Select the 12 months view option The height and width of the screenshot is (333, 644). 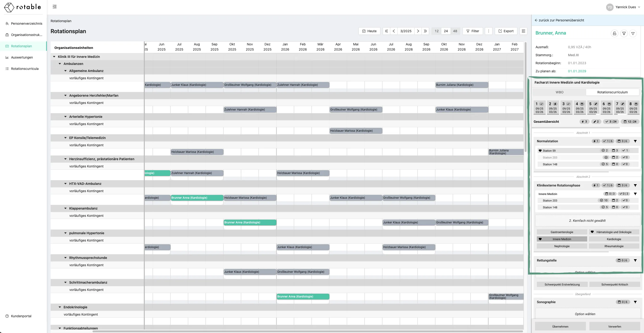coord(436,31)
